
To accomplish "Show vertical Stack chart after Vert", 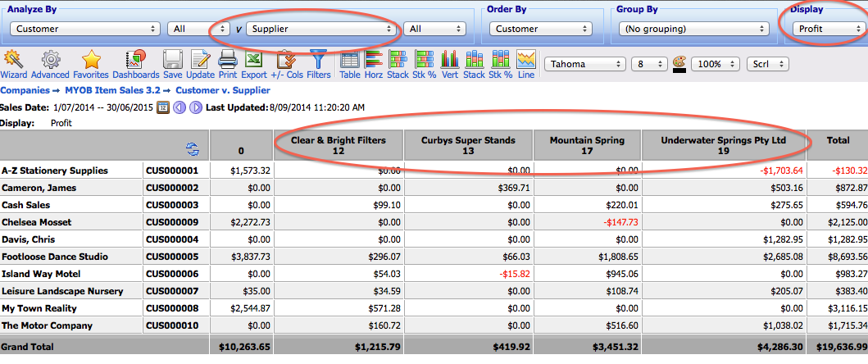I will coord(474,64).
